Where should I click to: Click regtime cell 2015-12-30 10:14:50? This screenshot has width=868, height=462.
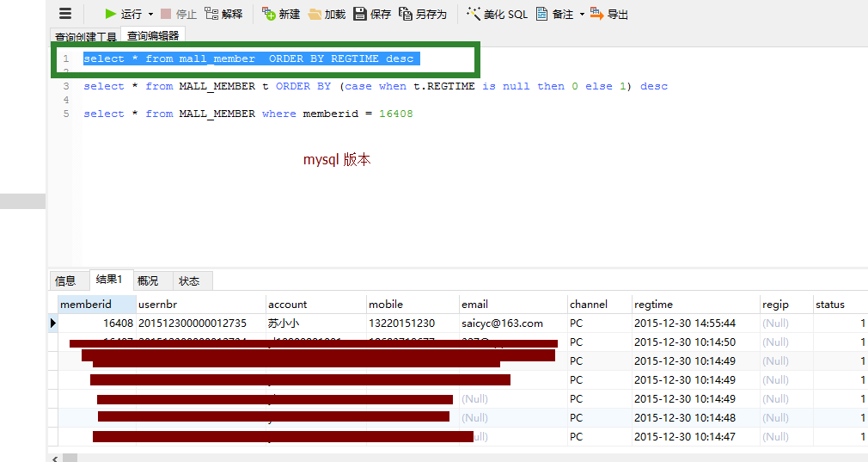pyautogui.click(x=696, y=342)
